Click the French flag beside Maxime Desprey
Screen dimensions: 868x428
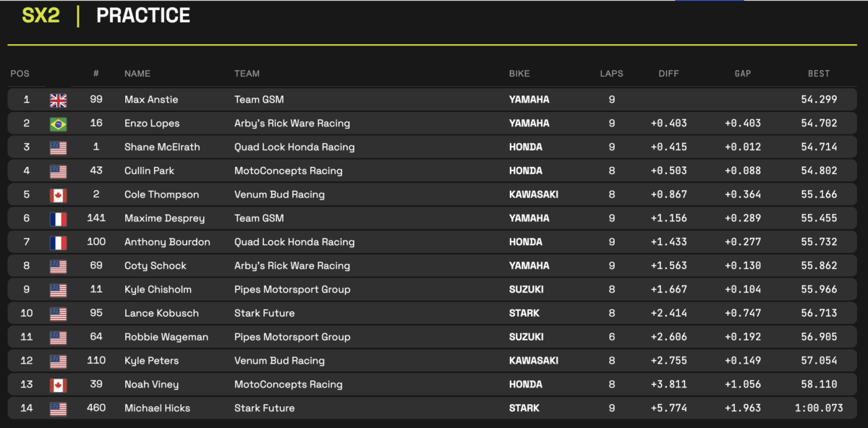[58, 218]
